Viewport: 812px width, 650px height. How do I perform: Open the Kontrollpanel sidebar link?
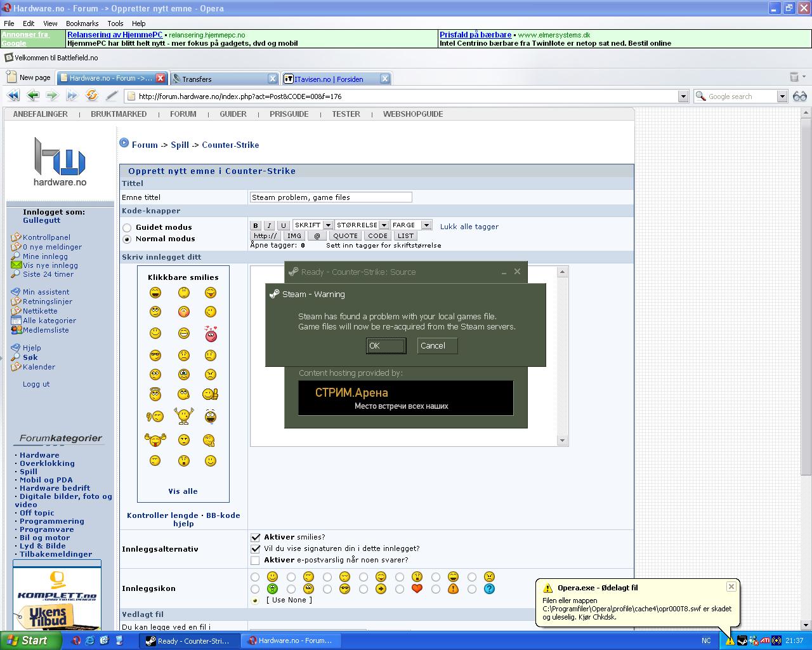(46, 237)
